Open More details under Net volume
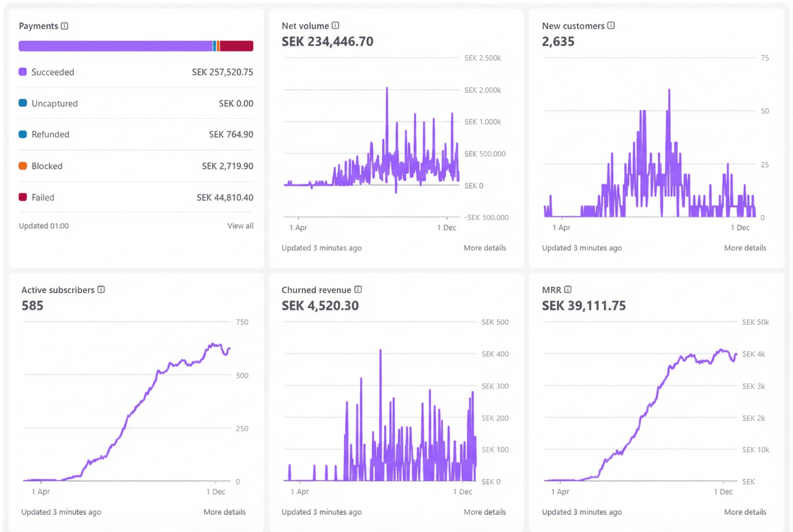Image resolution: width=793 pixels, height=532 pixels. [x=485, y=248]
